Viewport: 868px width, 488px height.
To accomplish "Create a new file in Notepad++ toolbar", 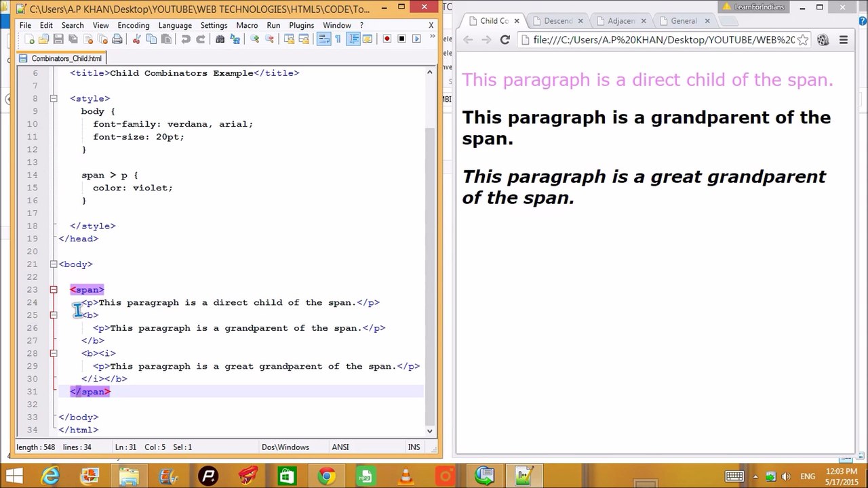I will pos(29,39).
